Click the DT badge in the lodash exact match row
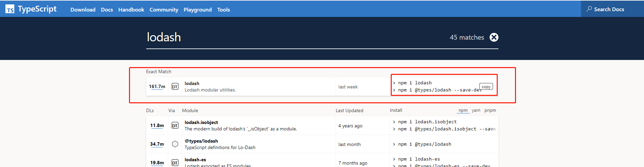Screen dimensions: 644x167 pyautogui.click(x=175, y=87)
